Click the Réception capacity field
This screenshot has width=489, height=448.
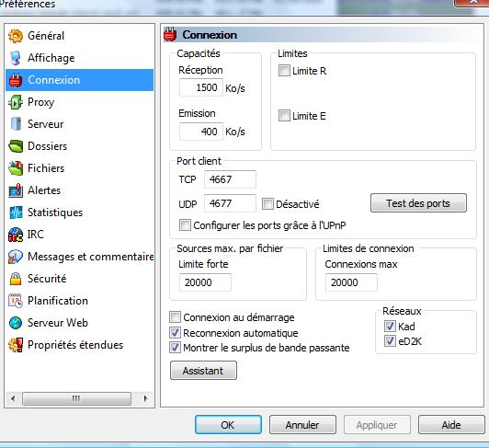pos(201,87)
